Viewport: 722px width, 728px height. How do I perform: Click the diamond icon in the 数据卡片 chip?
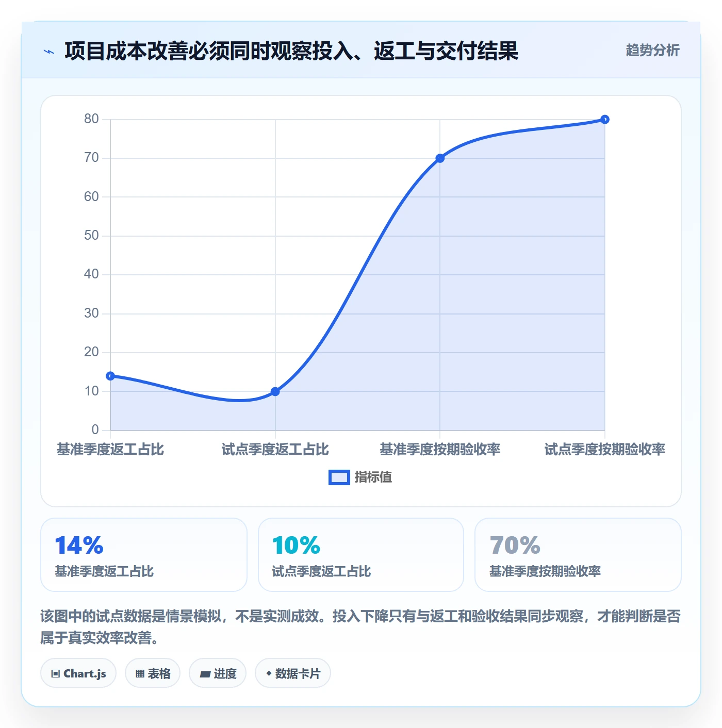tap(269, 673)
